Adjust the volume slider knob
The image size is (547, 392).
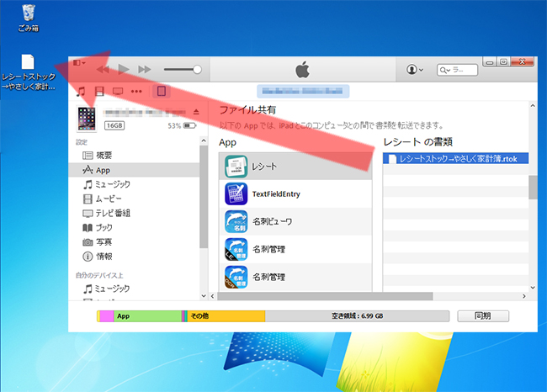pyautogui.click(x=197, y=70)
